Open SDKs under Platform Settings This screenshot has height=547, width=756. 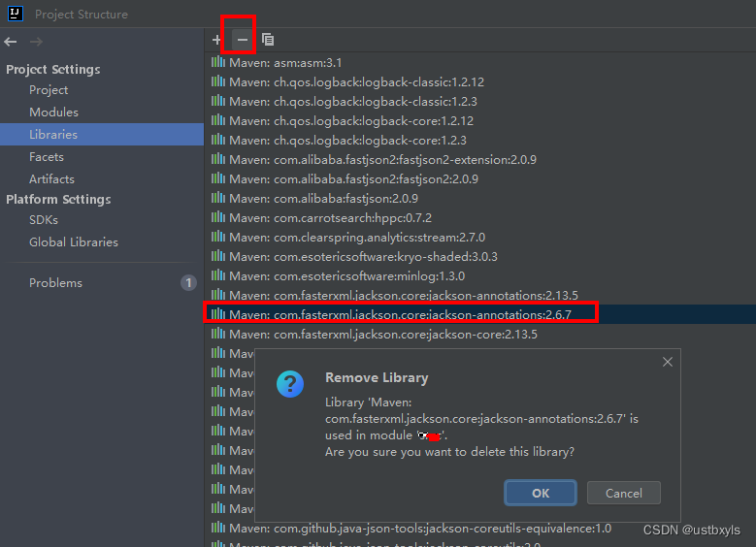(44, 220)
